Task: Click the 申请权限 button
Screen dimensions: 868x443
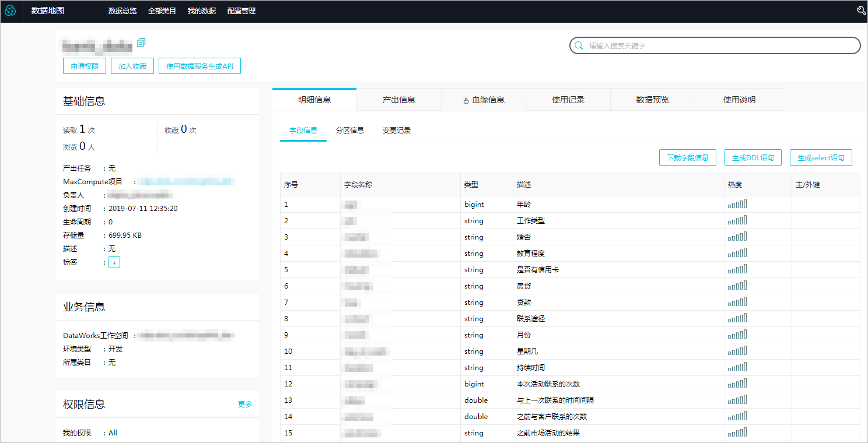Action: point(85,66)
